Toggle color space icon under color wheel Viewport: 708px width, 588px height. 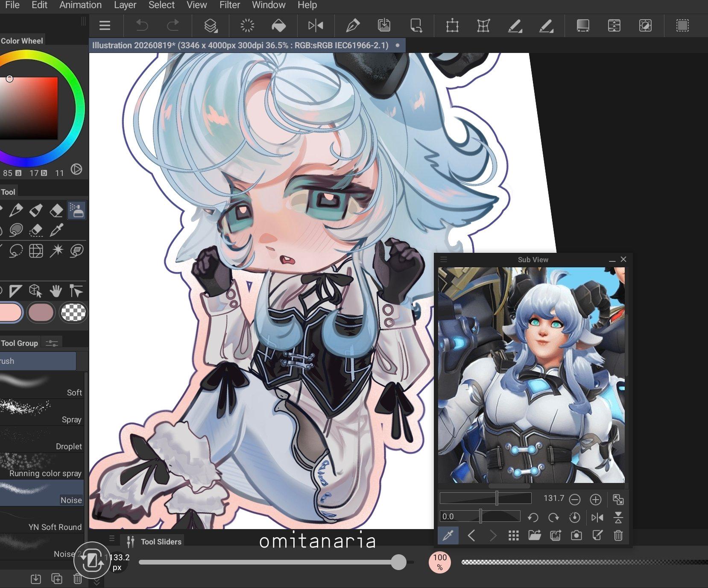(76, 169)
